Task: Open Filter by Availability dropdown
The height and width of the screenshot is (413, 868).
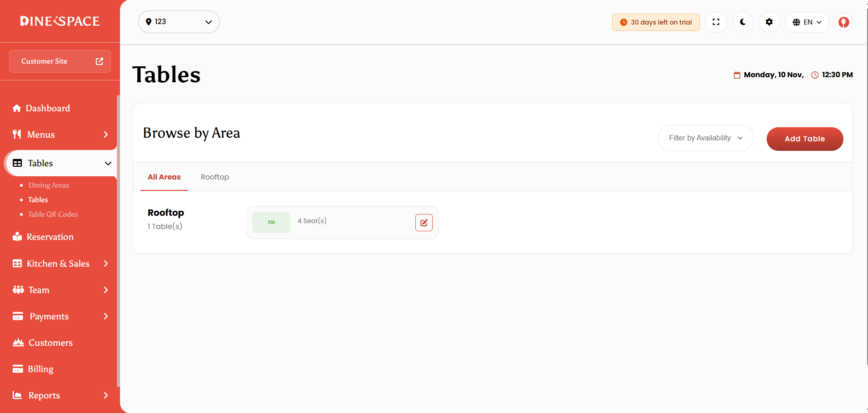Action: tap(705, 138)
